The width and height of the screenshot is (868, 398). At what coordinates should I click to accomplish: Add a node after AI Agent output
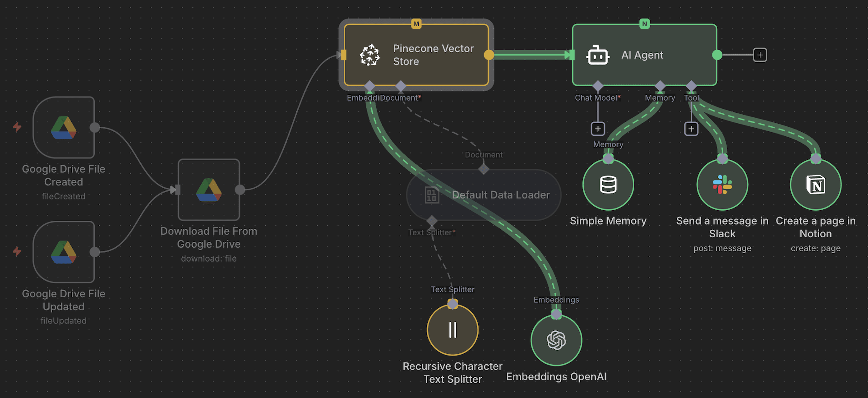pos(760,55)
